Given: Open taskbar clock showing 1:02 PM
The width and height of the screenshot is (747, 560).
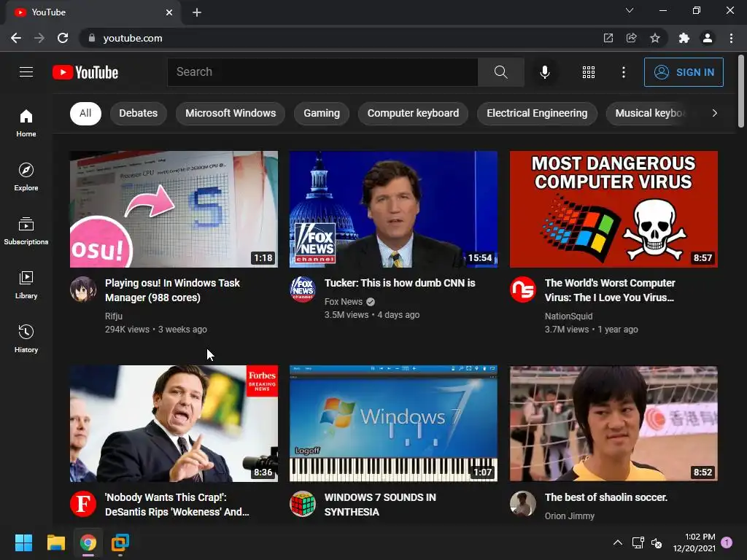Looking at the screenshot, I should 694,542.
